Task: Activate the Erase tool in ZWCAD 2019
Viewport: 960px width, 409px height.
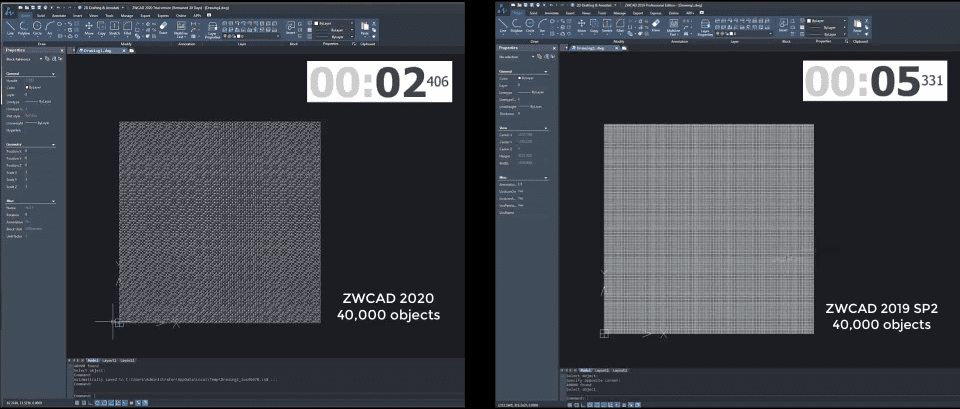Action: tap(656, 26)
